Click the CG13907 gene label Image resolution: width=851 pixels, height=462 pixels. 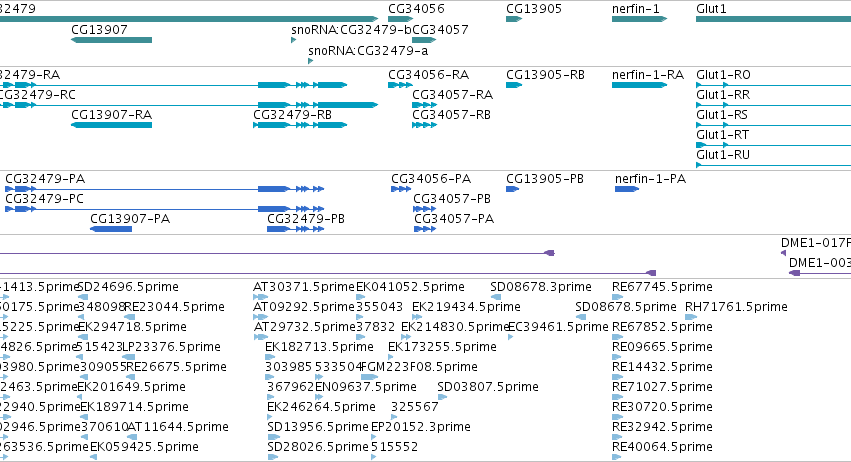99,29
